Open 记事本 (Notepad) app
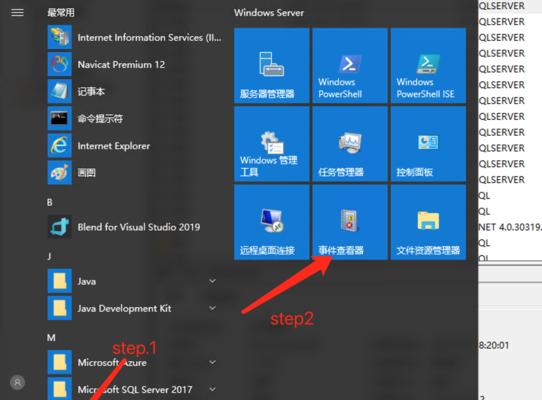Image resolution: width=542 pixels, height=400 pixels. (135, 91)
